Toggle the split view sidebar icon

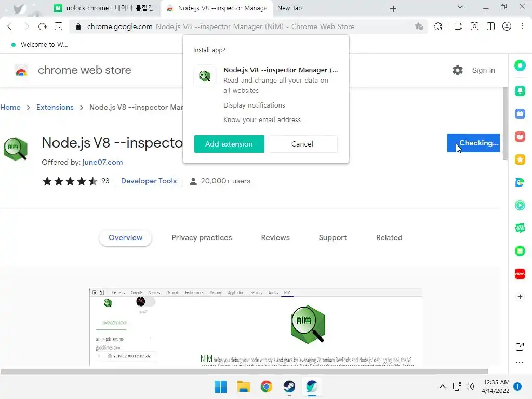(x=490, y=26)
